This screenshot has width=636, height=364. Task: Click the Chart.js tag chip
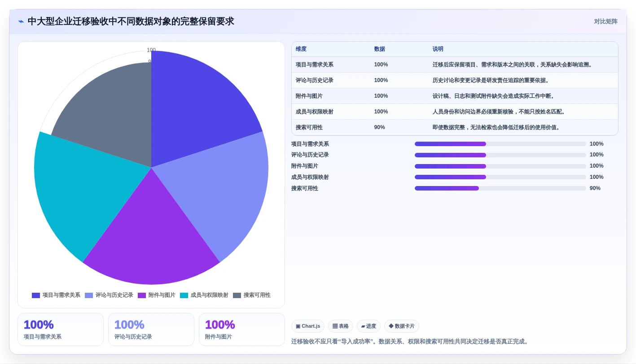pos(308,326)
